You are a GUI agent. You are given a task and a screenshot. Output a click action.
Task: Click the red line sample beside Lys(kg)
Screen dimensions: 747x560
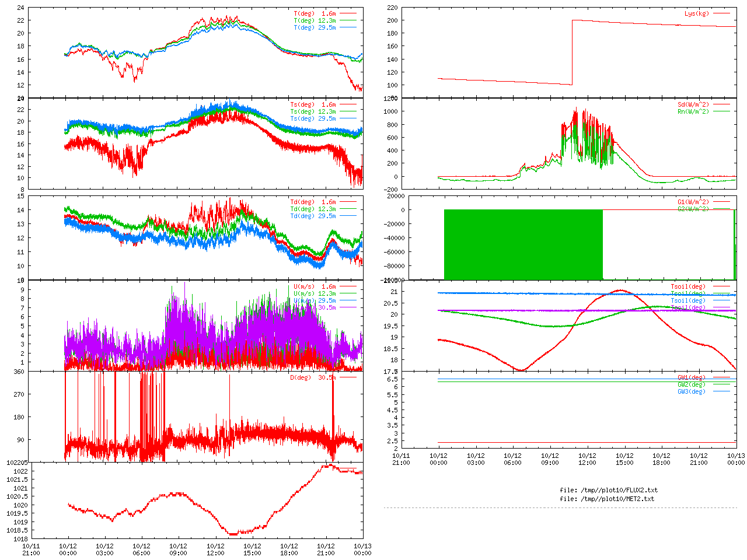pos(721,13)
